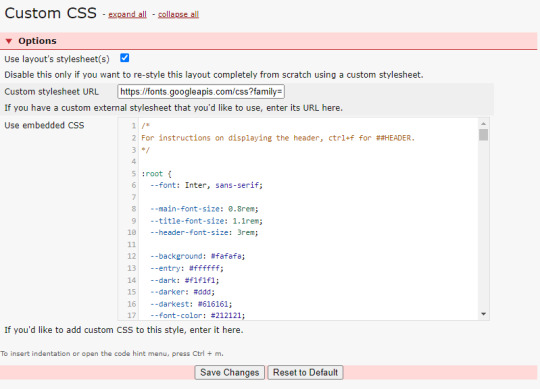This screenshot has height=389, width=540.
Task: Click line number 4 in the gutter
Action: pyautogui.click(x=134, y=161)
